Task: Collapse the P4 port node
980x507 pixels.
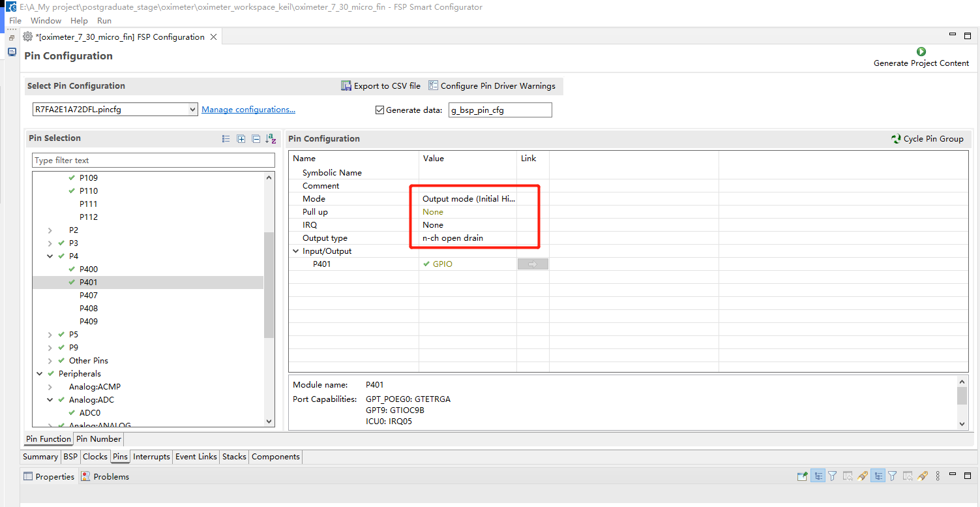Action: (50, 256)
